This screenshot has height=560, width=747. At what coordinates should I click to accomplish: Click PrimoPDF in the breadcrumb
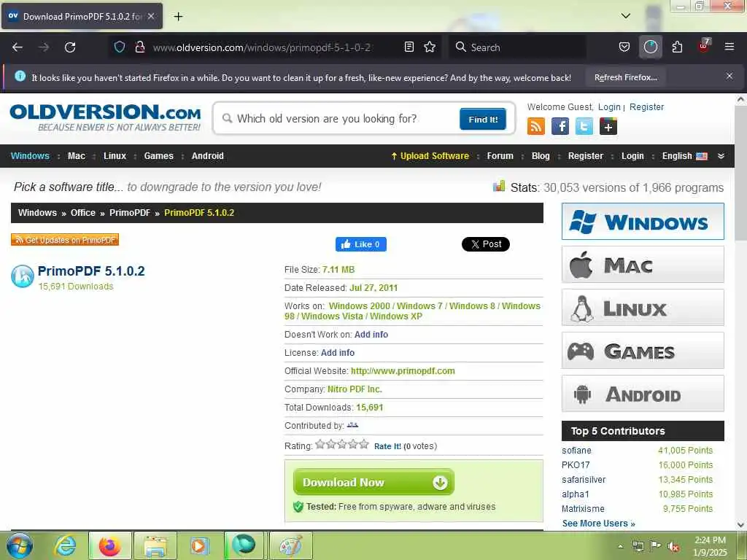point(130,213)
